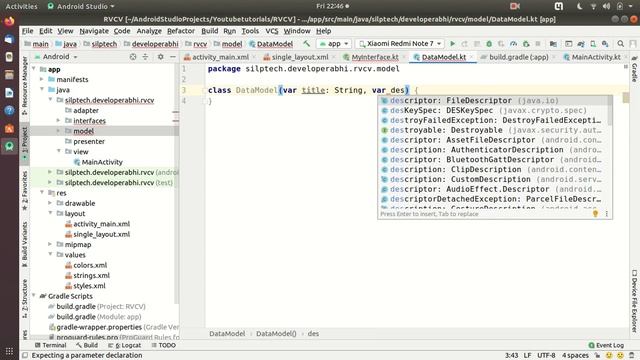Open the Build tool window
The image size is (640, 360).
click(x=87, y=345)
